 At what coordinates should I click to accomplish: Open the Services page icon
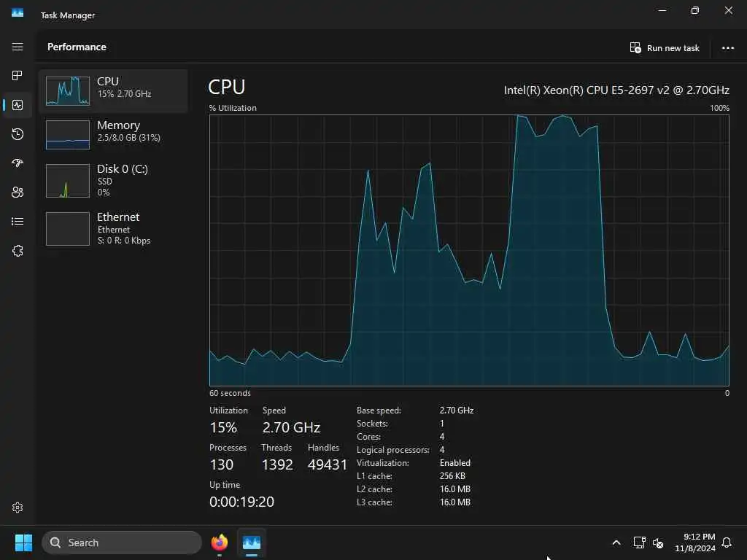pos(18,251)
